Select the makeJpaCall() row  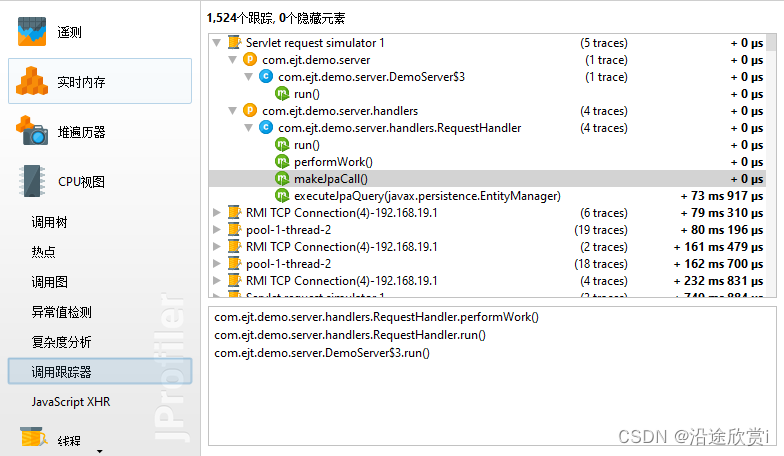[x=488, y=178]
